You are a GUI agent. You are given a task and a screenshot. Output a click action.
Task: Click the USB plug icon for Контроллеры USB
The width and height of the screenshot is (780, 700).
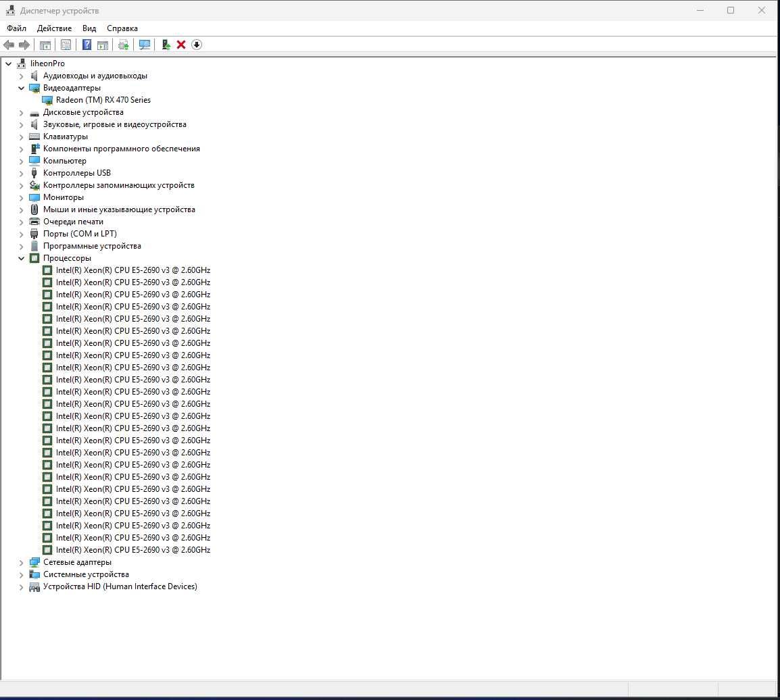(34, 173)
